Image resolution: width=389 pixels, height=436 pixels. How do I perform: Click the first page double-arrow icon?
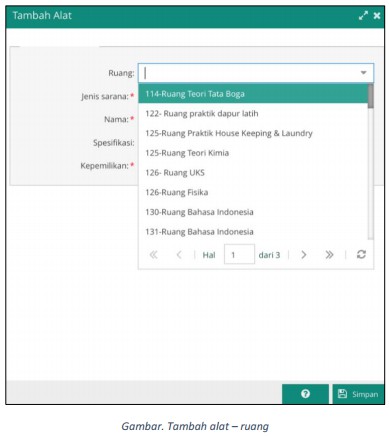(x=153, y=255)
